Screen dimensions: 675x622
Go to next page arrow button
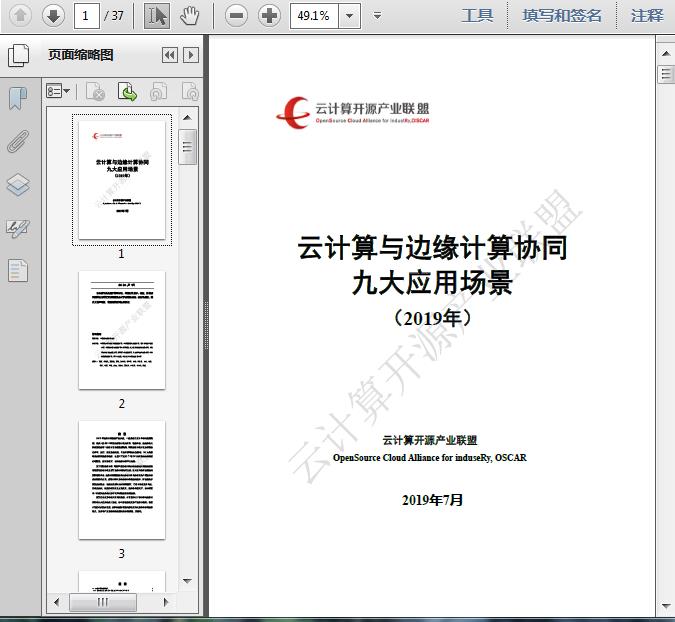(53, 15)
